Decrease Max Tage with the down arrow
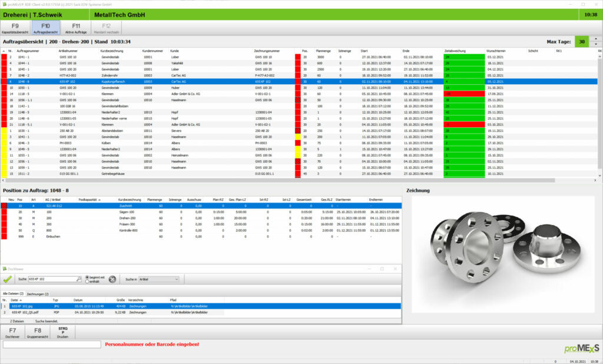This screenshot has height=364, width=603. point(595,45)
